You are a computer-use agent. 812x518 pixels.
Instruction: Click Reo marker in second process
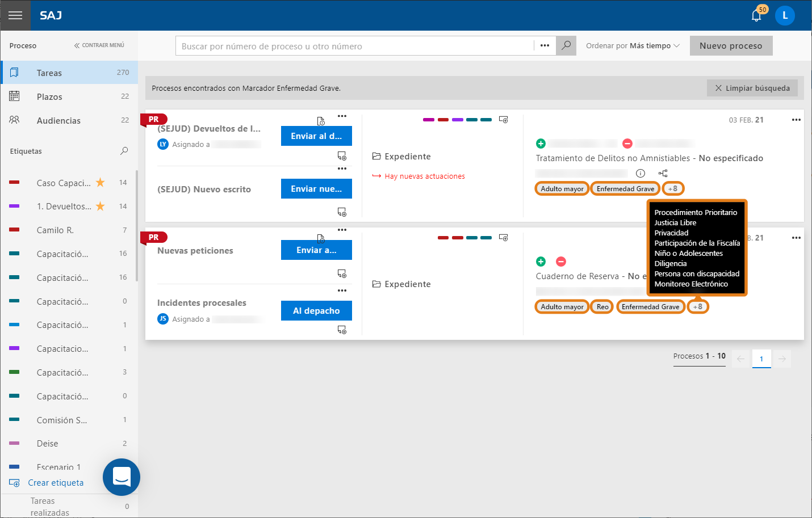pos(602,306)
